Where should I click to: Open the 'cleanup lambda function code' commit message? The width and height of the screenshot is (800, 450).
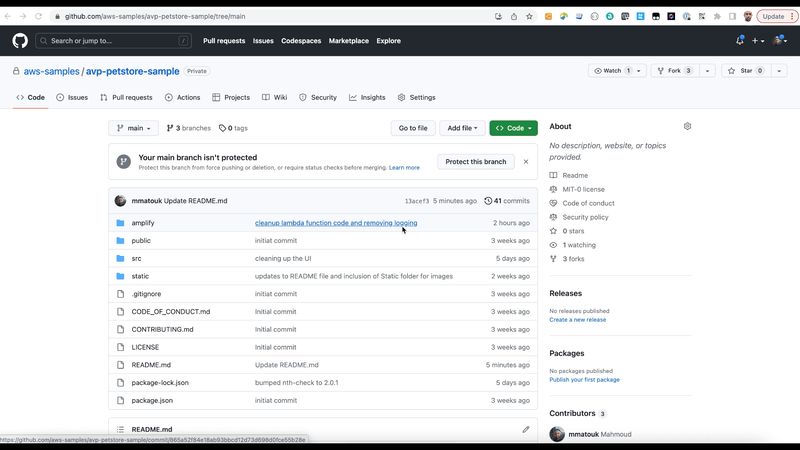pyautogui.click(x=336, y=223)
